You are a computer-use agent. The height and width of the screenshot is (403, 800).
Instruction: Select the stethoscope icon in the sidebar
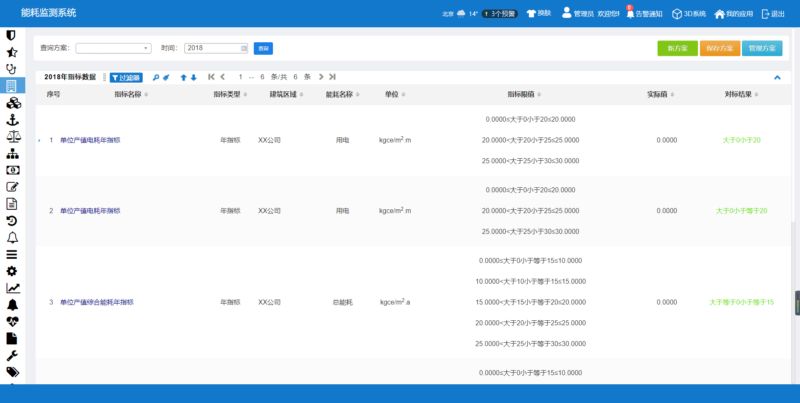[x=12, y=68]
